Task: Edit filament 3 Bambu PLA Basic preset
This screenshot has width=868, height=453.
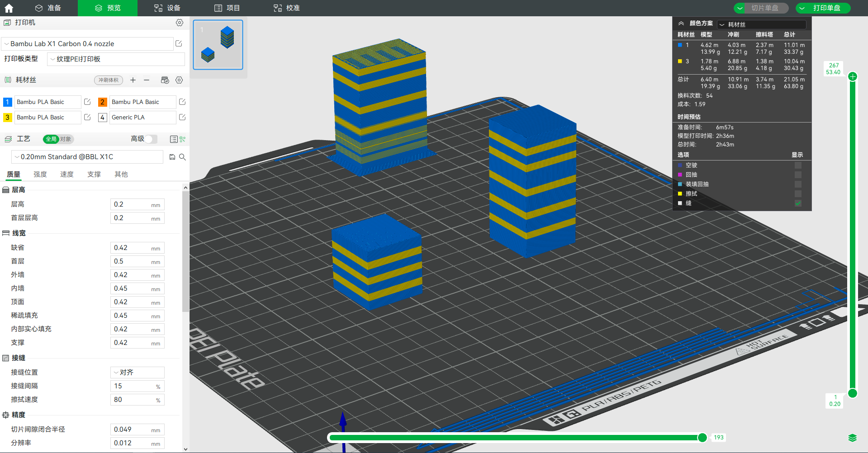Action: [x=87, y=117]
